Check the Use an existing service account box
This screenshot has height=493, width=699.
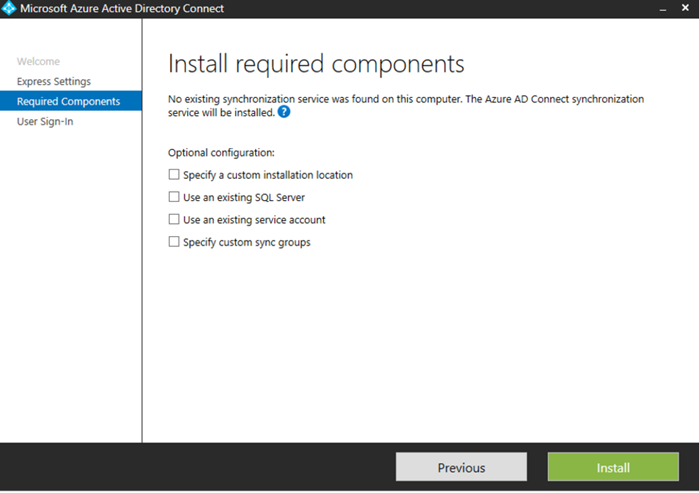(x=174, y=219)
